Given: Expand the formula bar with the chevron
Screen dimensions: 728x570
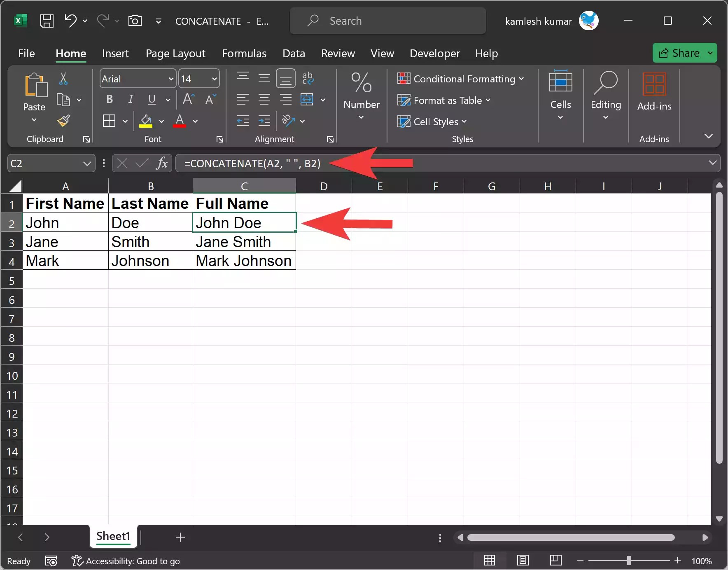Looking at the screenshot, I should pyautogui.click(x=714, y=163).
